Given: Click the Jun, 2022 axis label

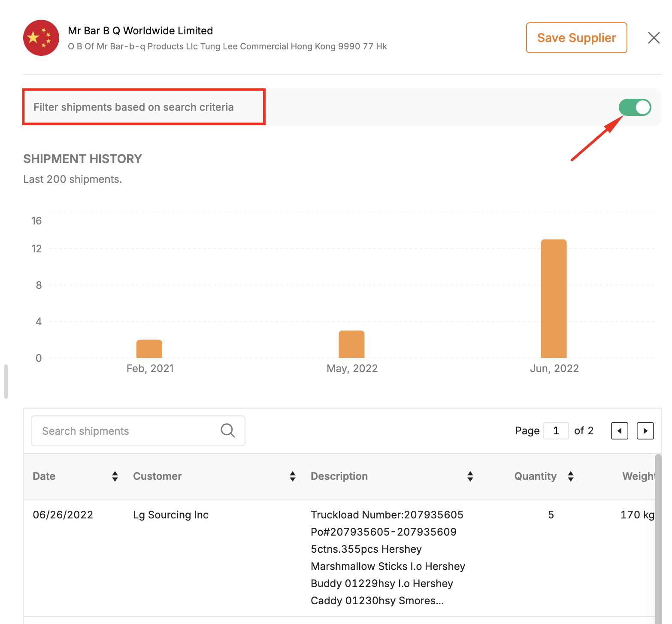Looking at the screenshot, I should tap(554, 369).
